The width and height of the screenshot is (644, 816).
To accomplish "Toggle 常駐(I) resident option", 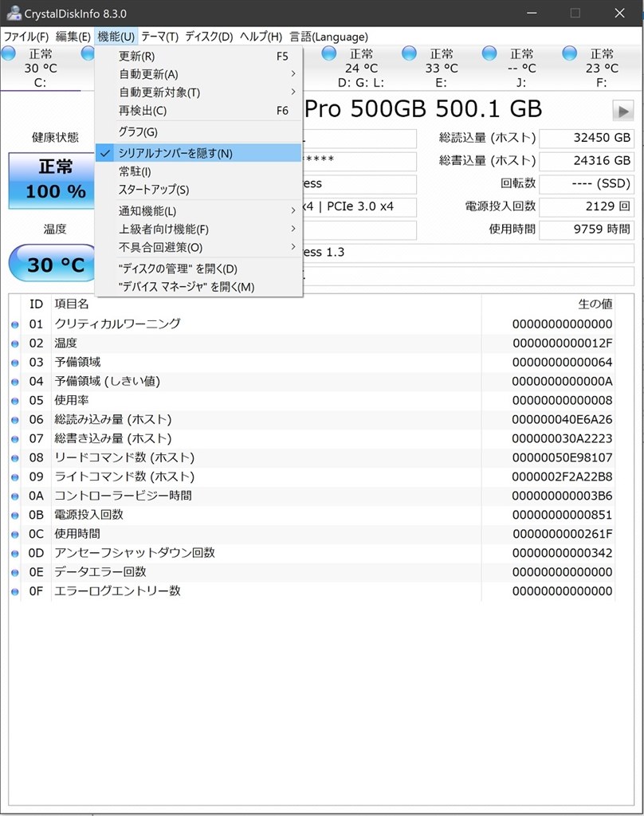I will click(x=198, y=171).
